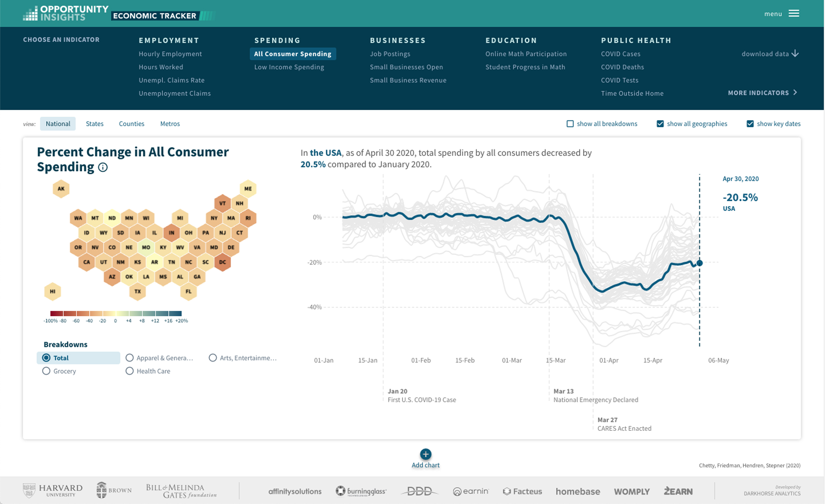This screenshot has width=825, height=504.
Task: Switch to the Metros view tab
Action: 170,124
